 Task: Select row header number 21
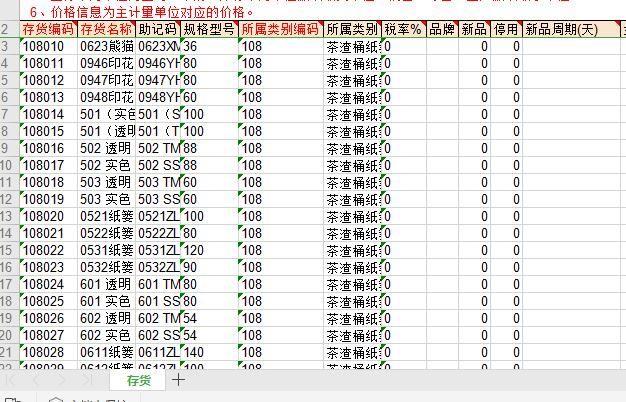[x=9, y=352]
